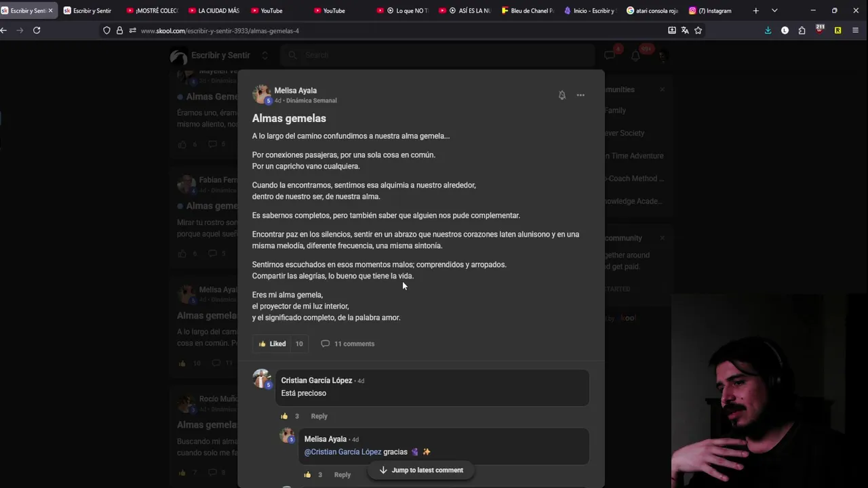Like Cristian García López's comment
This screenshot has height=488, width=868.
point(284,416)
